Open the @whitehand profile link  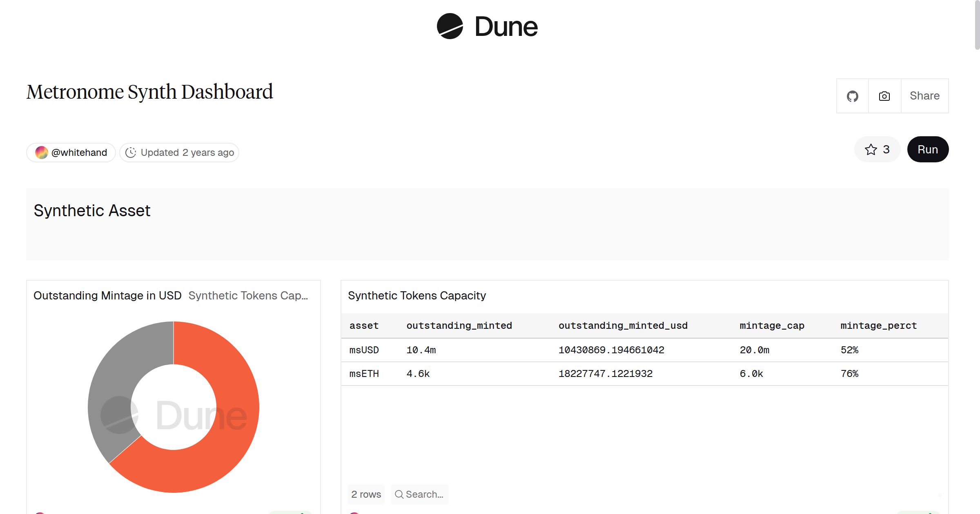[x=79, y=152]
